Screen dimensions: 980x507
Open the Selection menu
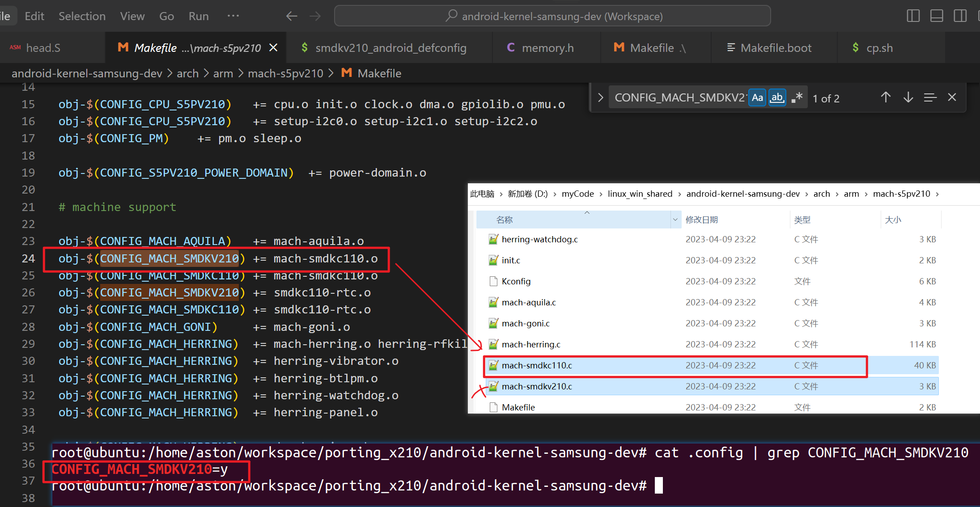pyautogui.click(x=82, y=16)
